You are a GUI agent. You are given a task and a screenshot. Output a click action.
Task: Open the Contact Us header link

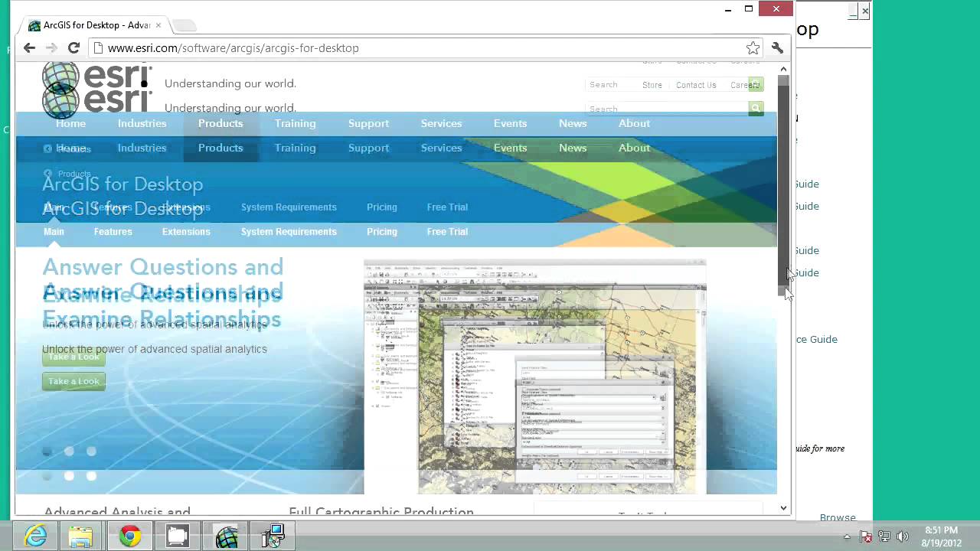(696, 85)
